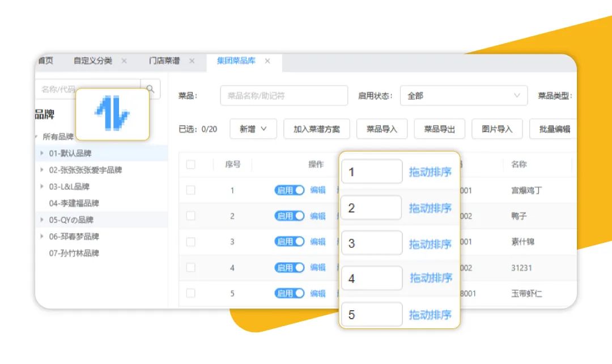Toggle the 启用 switch for row 1
612x364 pixels.
290,190
